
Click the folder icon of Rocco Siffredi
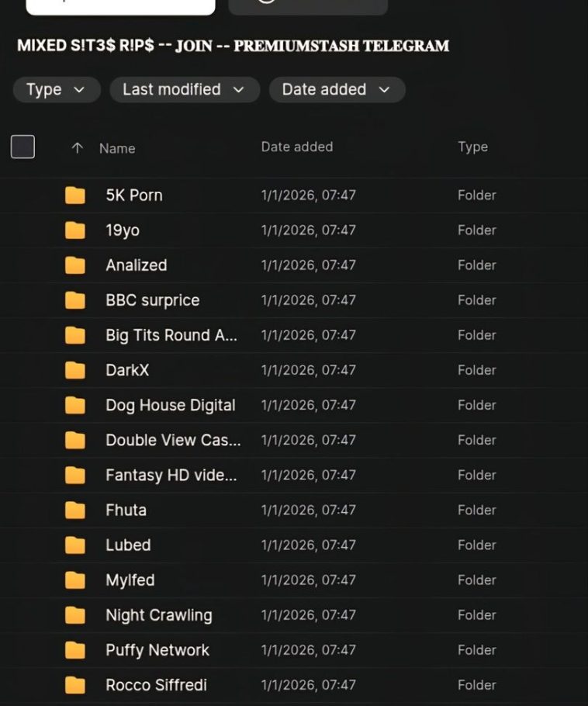tap(75, 685)
